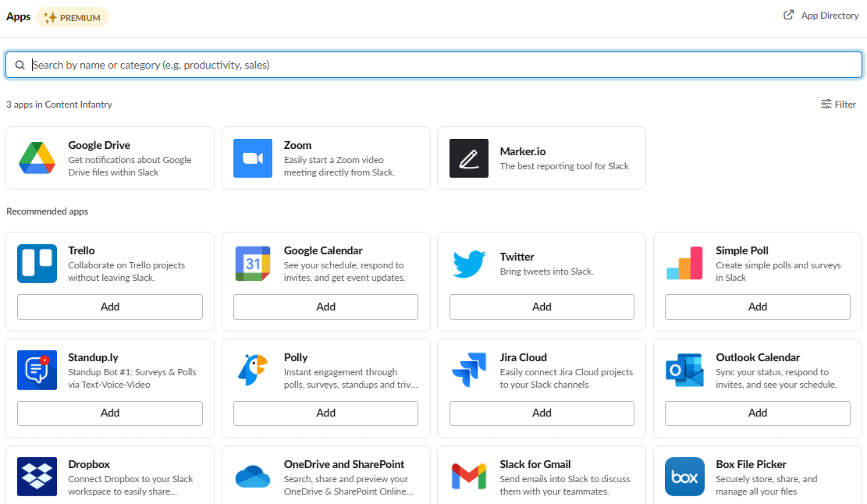Screen dimensions: 867x504
Task: Click the Simple Poll bar chart icon
Action: (x=684, y=264)
